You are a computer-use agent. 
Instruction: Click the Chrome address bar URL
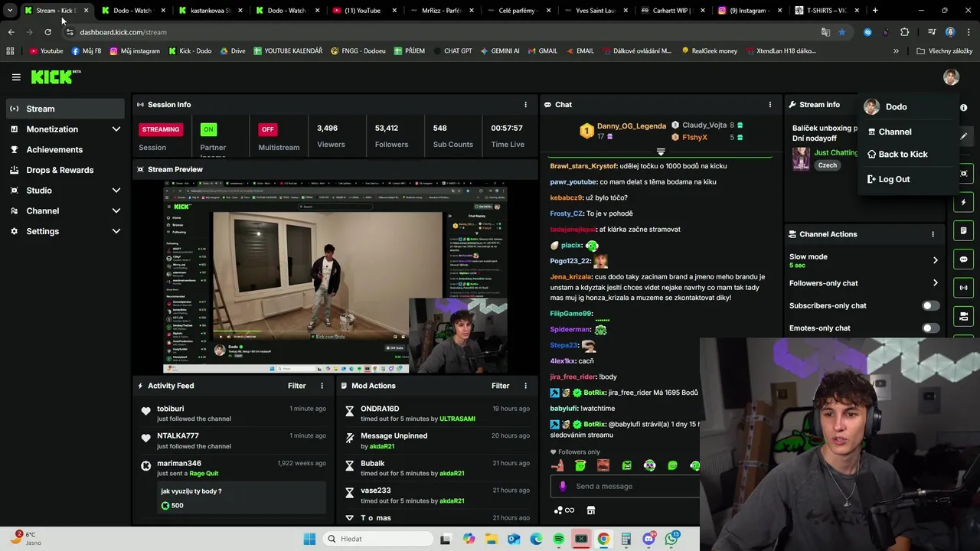122,32
